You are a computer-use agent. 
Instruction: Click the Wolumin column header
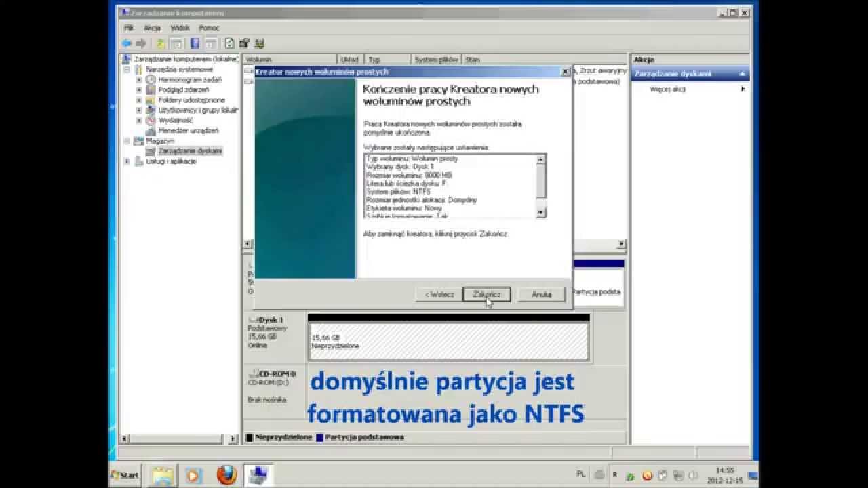tap(290, 60)
